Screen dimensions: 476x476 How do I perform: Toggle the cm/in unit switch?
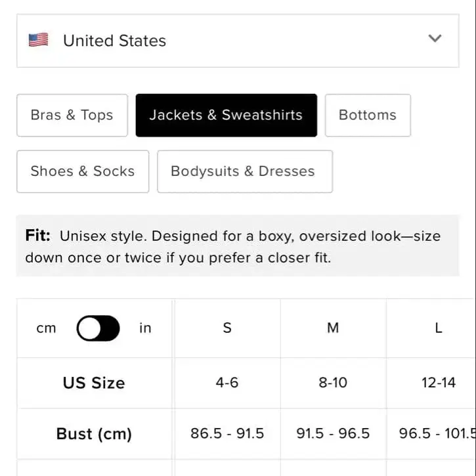point(98,328)
